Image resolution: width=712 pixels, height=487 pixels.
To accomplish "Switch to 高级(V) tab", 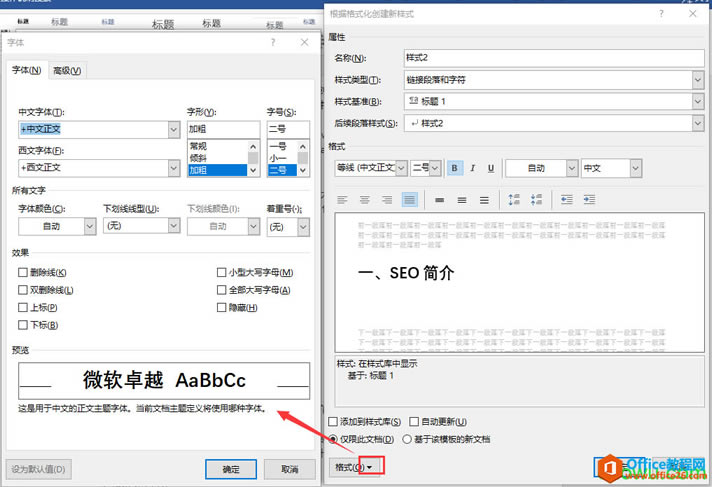I will coord(67,71).
